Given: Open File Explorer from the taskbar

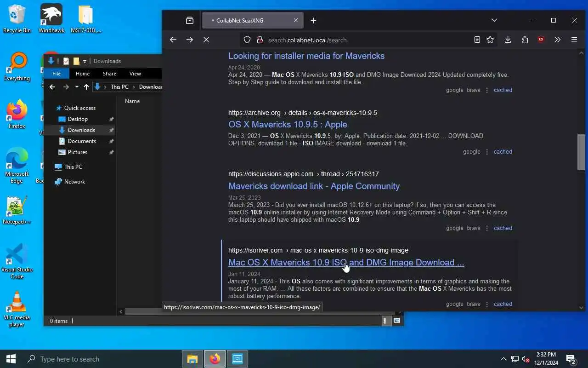Looking at the screenshot, I should tap(192, 359).
